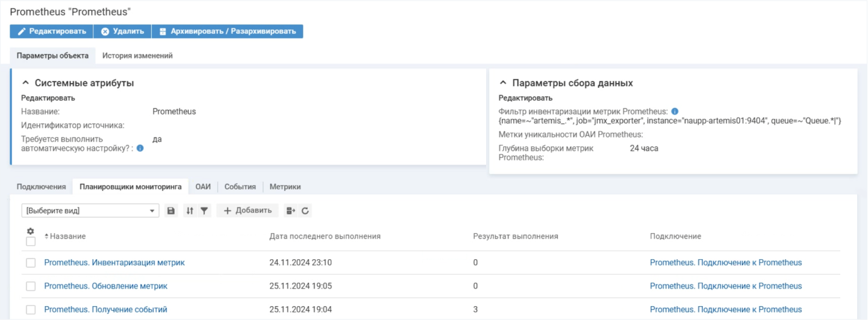Click Редактировать under Параметры сбора данных
Image resolution: width=868 pixels, height=320 pixels.
525,98
